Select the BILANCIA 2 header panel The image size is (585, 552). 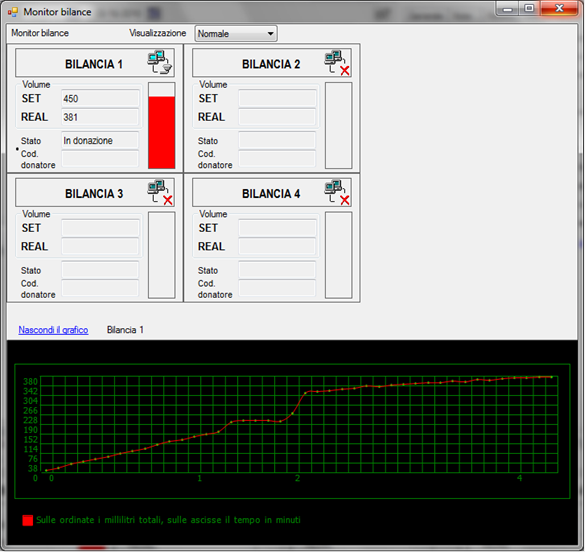(x=272, y=63)
